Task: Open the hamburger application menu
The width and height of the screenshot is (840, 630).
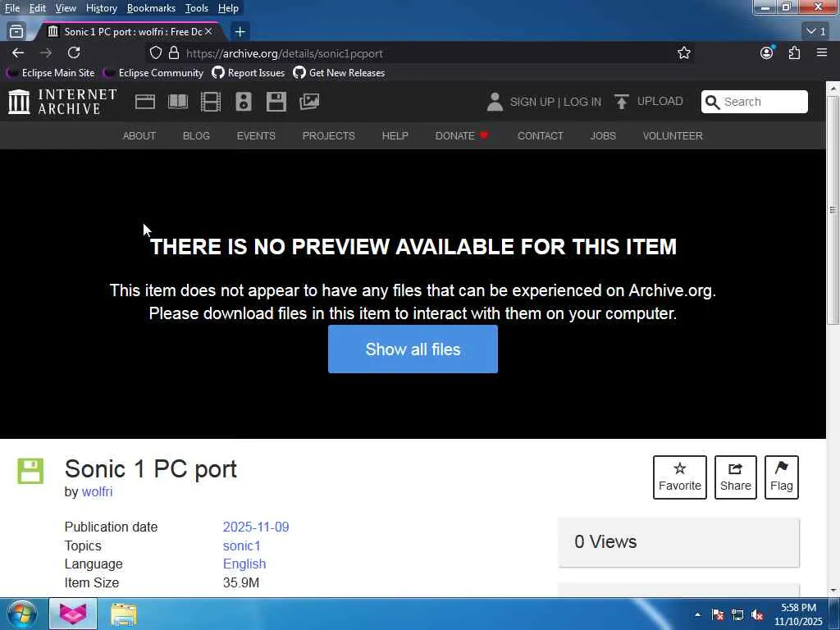Action: pyautogui.click(x=822, y=52)
